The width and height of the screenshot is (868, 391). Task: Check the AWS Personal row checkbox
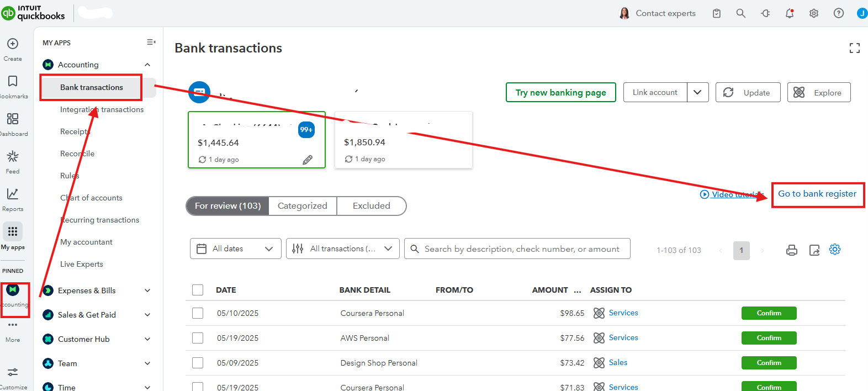pyautogui.click(x=198, y=338)
